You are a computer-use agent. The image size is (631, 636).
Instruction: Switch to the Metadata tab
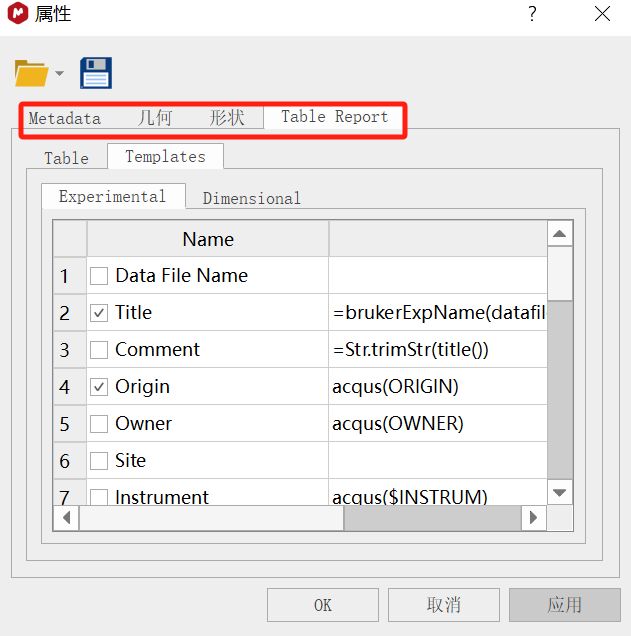click(64, 118)
